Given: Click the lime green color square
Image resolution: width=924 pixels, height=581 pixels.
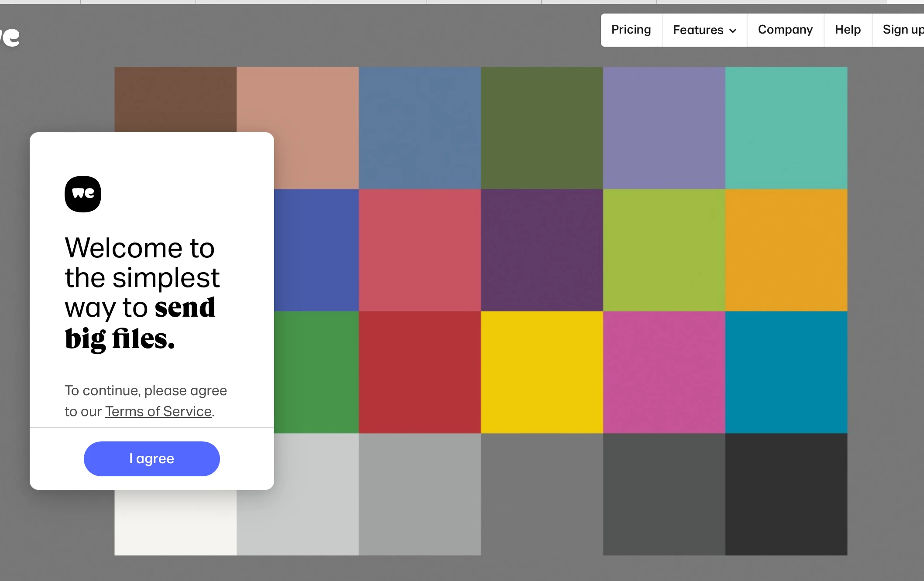Looking at the screenshot, I should (x=664, y=250).
